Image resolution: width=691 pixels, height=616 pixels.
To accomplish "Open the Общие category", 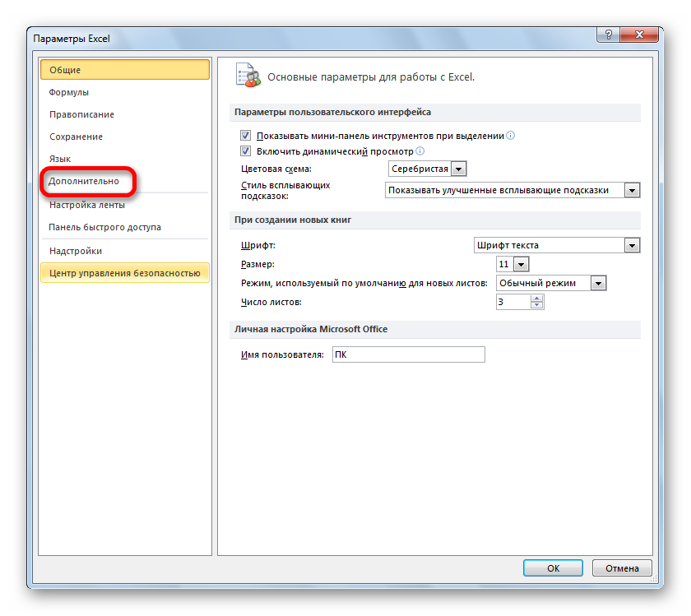I will [125, 70].
